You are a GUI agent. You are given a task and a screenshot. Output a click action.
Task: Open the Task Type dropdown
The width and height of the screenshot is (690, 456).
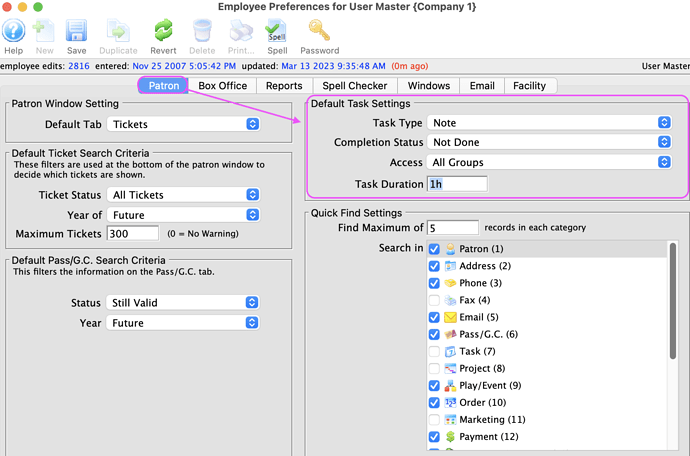pyautogui.click(x=549, y=122)
